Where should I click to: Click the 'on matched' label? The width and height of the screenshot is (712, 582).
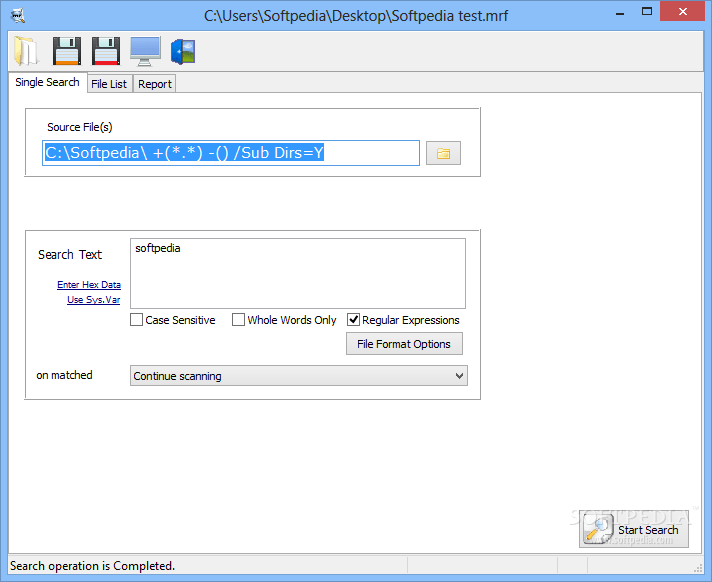(64, 375)
